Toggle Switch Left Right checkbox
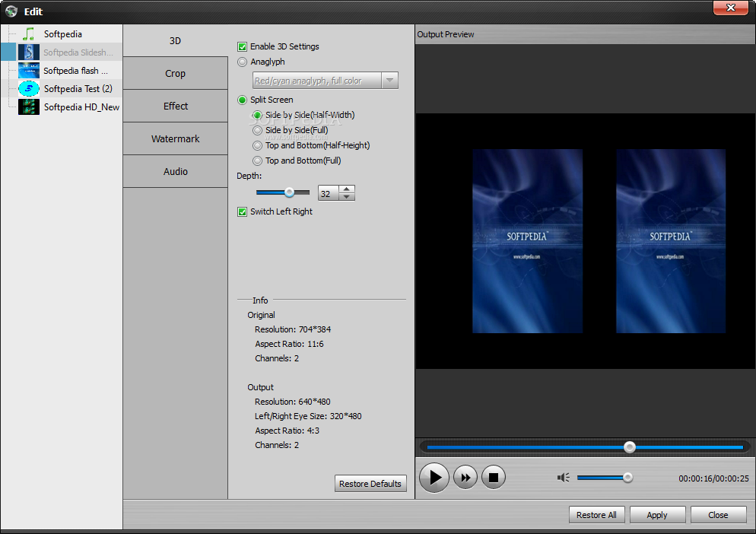 pyautogui.click(x=242, y=211)
